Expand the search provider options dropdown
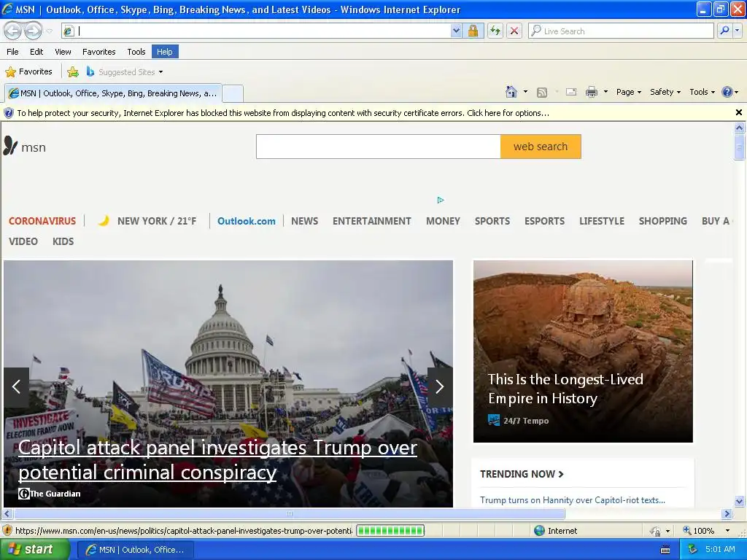This screenshot has height=560, width=747. [737, 31]
